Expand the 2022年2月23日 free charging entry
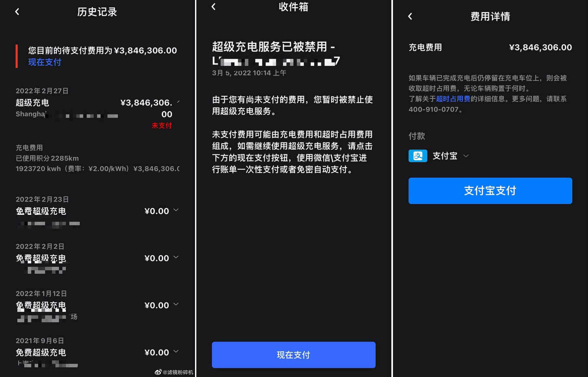The width and height of the screenshot is (588, 377). pos(176,210)
